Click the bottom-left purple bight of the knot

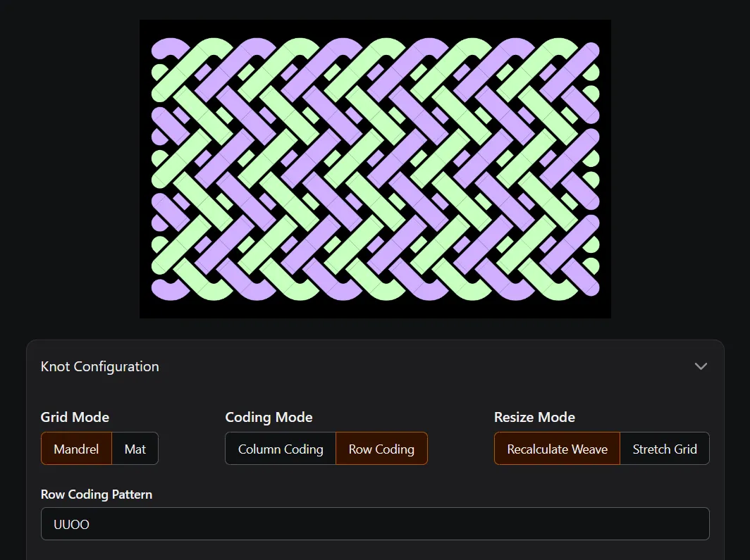pos(166,289)
